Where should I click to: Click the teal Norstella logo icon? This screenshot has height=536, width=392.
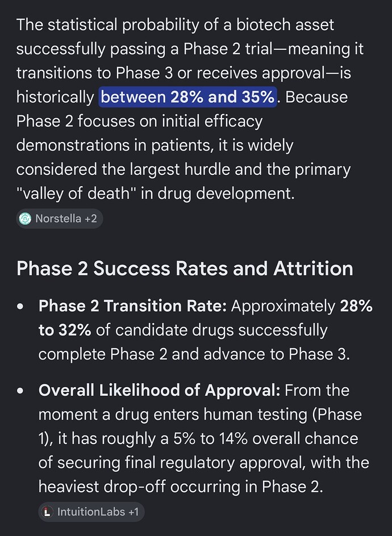pos(25,219)
